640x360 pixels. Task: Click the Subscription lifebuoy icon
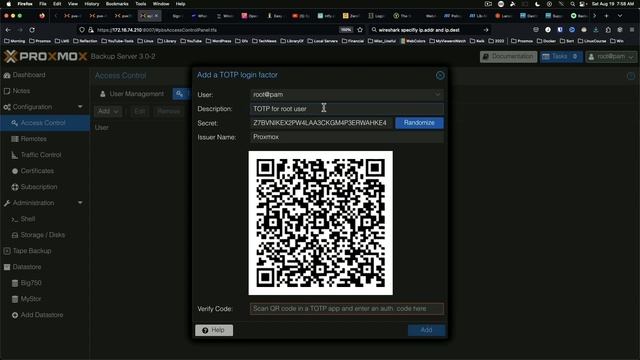pos(15,187)
